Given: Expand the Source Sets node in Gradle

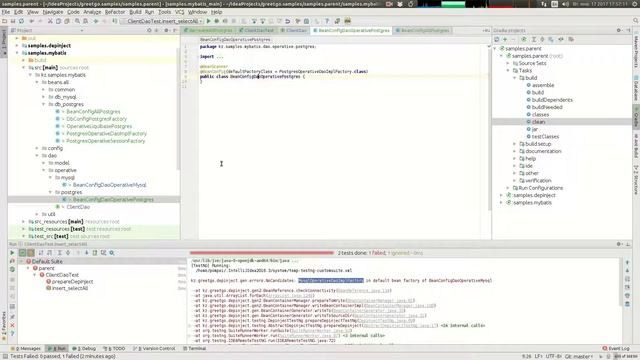Looking at the screenshot, I should 508,63.
